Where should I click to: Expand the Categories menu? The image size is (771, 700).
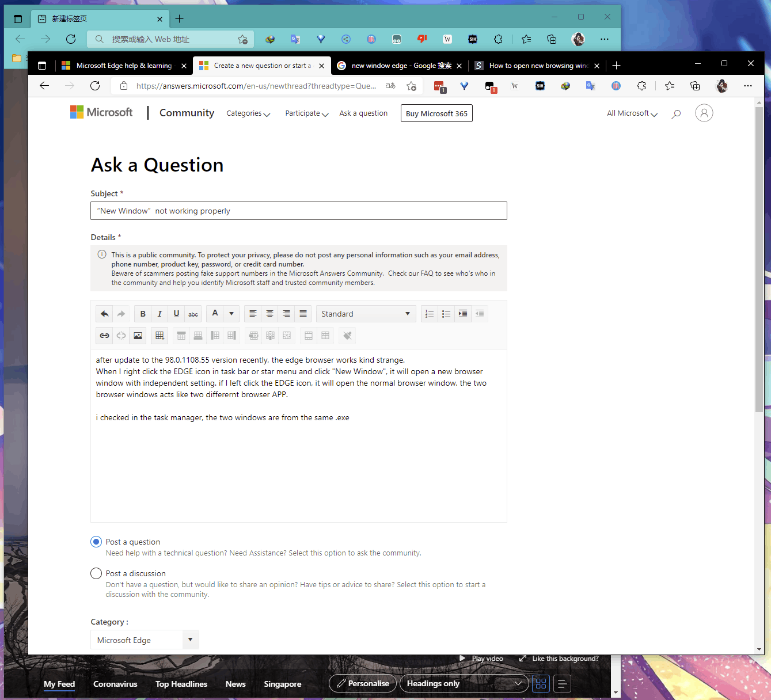(x=248, y=113)
